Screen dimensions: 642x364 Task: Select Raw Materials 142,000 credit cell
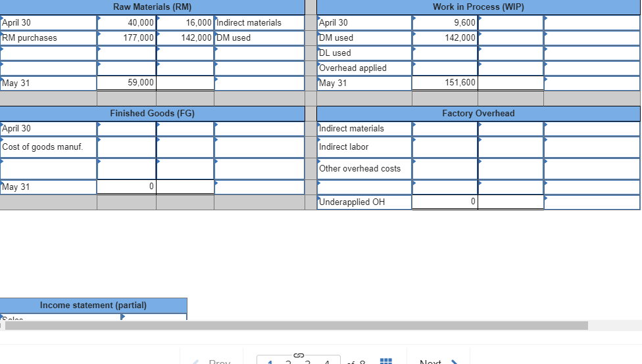tap(185, 37)
